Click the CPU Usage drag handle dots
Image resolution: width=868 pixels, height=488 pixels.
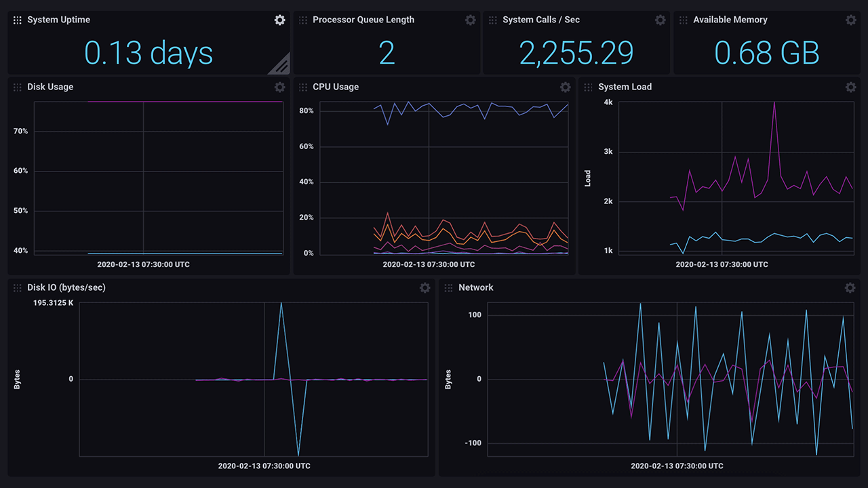click(303, 87)
